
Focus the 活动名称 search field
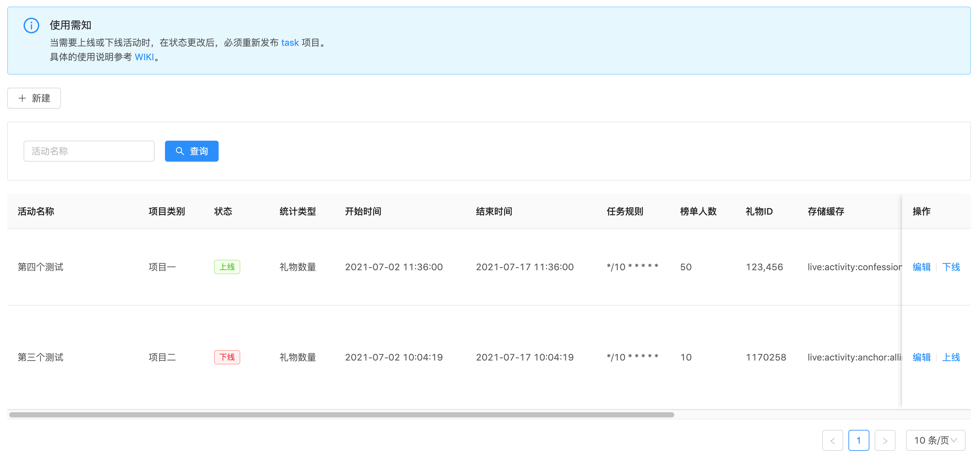(x=89, y=151)
